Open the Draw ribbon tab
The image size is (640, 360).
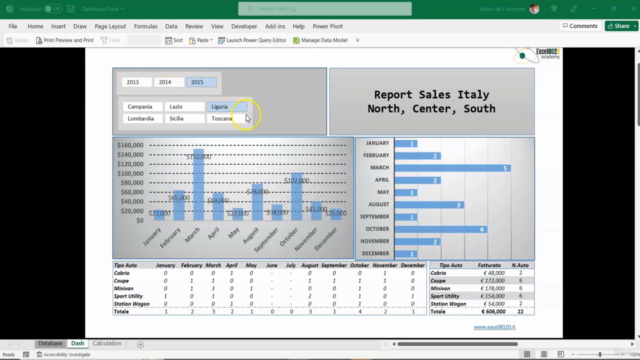click(x=80, y=26)
